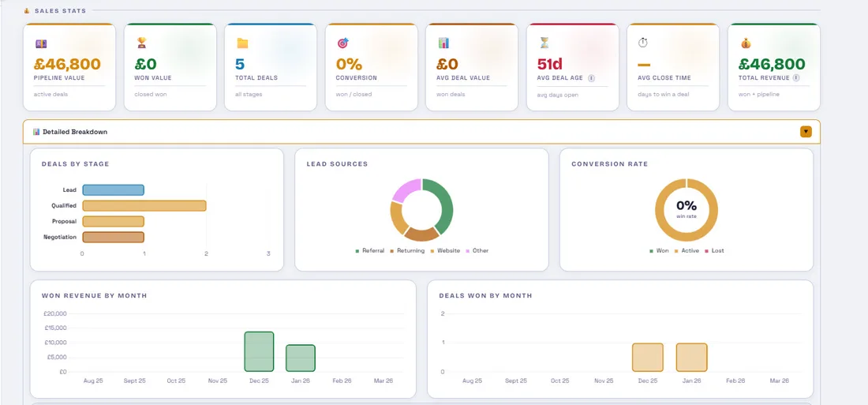Screen dimensions: 868x405
Task: Click the money bag icon on Total Revenue
Action: point(745,43)
